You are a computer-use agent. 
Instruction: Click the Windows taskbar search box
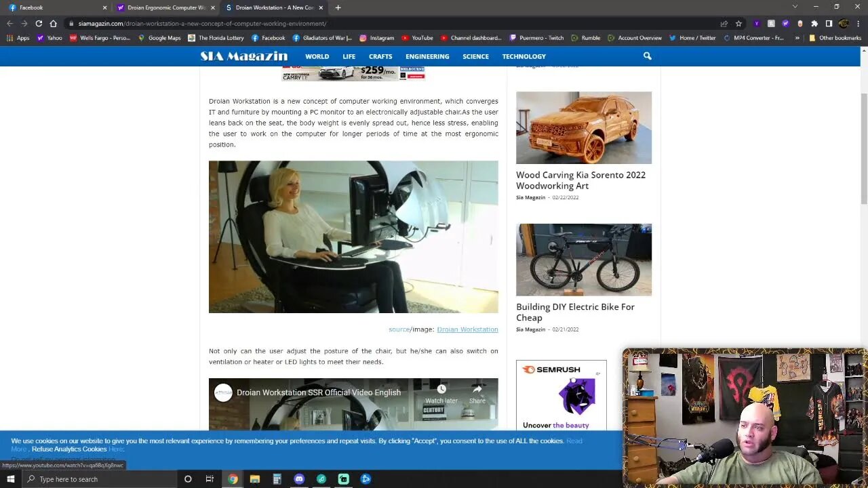coord(98,479)
